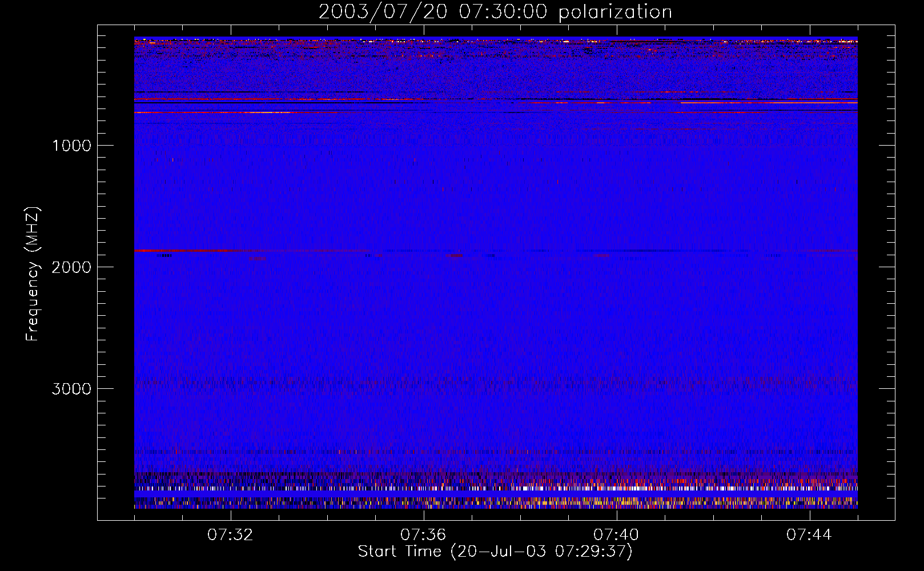
Task: Click the plot title '2003/07/20 07:30:00 polarization'
Action: point(495,12)
